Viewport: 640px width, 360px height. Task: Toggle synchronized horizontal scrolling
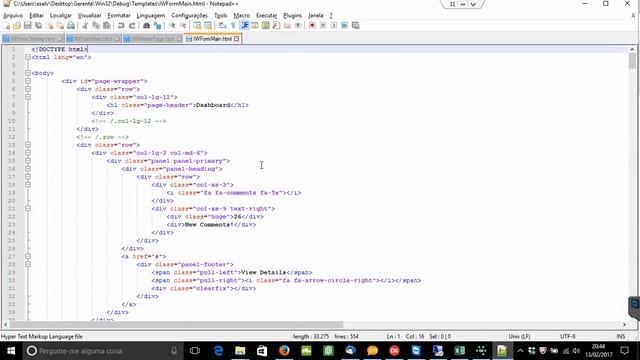coord(208,26)
